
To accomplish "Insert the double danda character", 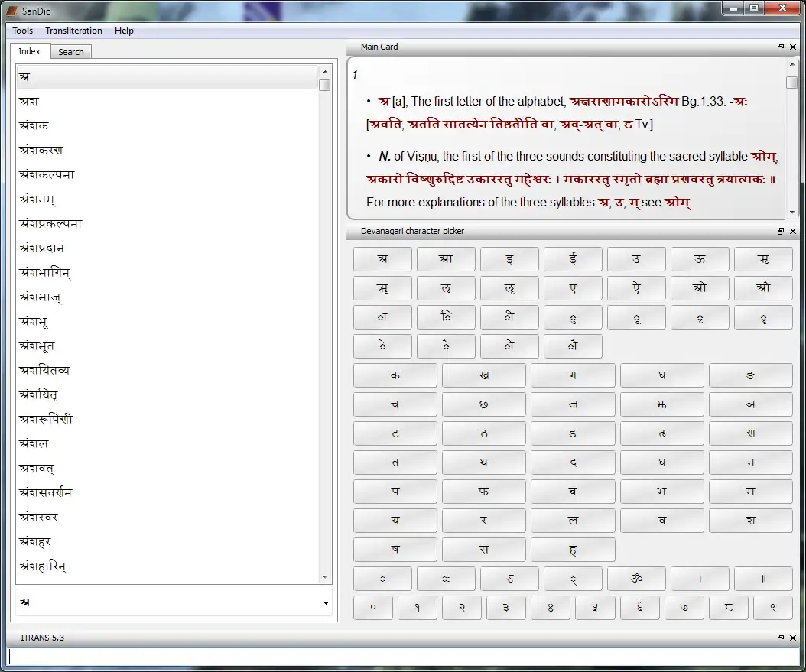I will click(763, 579).
